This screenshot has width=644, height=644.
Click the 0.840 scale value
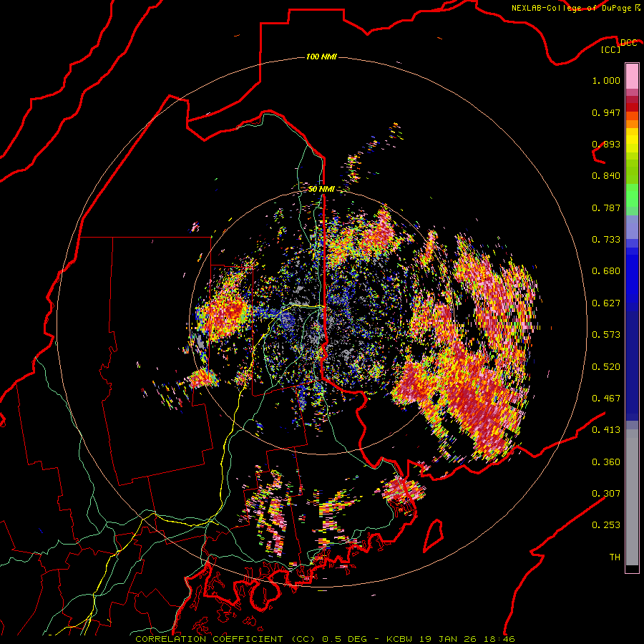[x=606, y=176]
